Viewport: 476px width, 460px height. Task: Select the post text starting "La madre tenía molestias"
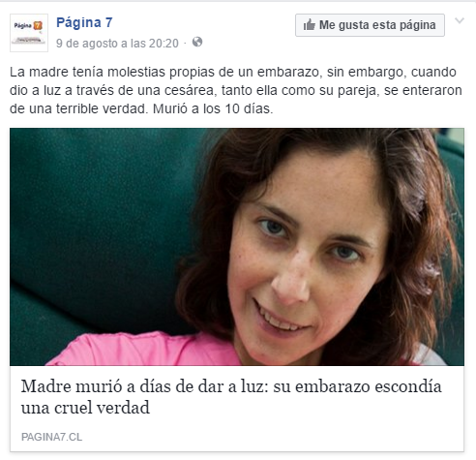point(236,90)
